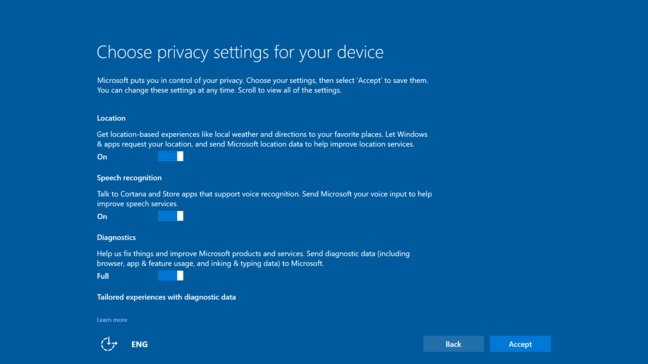Go back with the Back button

453,344
